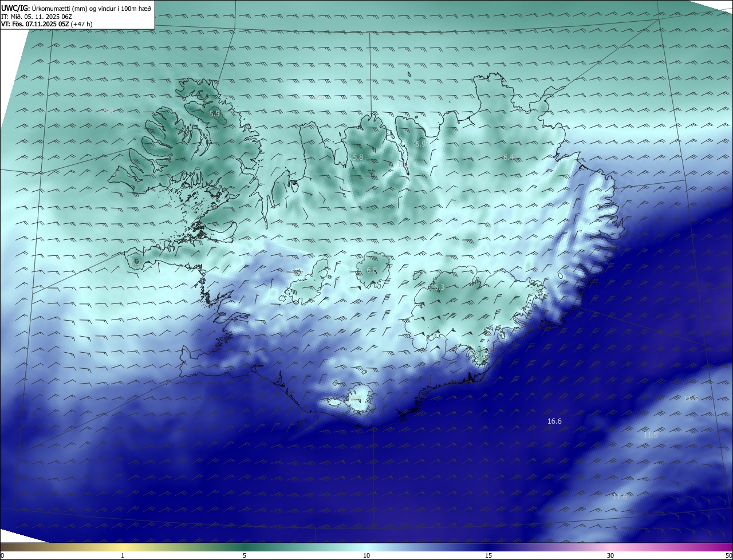This screenshot has height=560, width=733.
Task: Click the 5.5 value on the Westfjords
Action: coord(214,114)
